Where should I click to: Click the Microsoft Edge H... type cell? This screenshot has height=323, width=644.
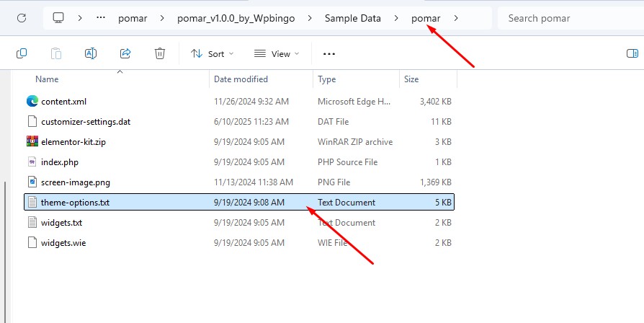pyautogui.click(x=354, y=102)
